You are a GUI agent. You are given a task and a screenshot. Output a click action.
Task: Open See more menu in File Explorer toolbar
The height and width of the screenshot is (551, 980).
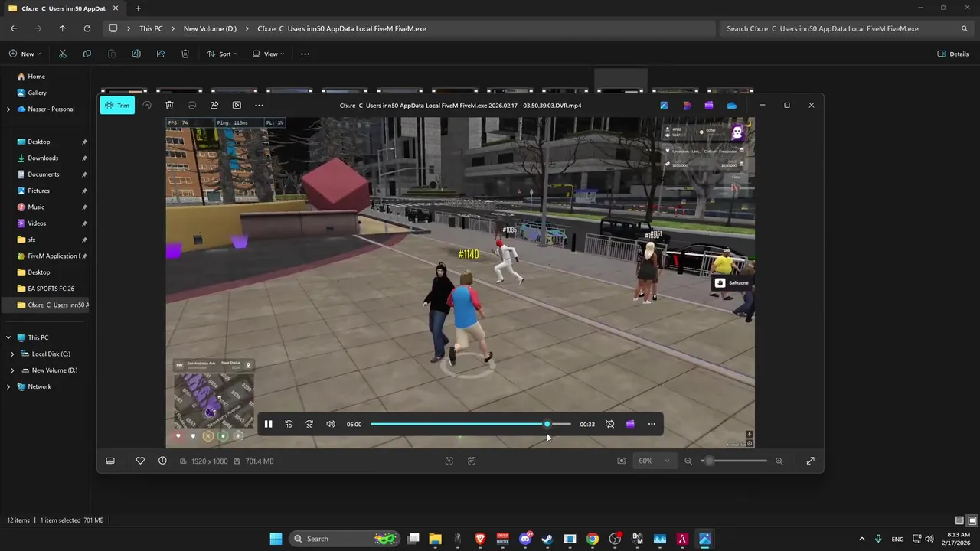point(305,54)
